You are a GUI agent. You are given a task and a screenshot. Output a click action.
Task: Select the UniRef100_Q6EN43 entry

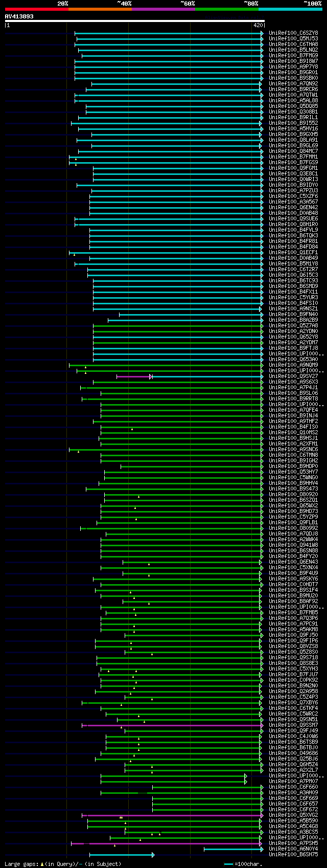(x=293, y=562)
